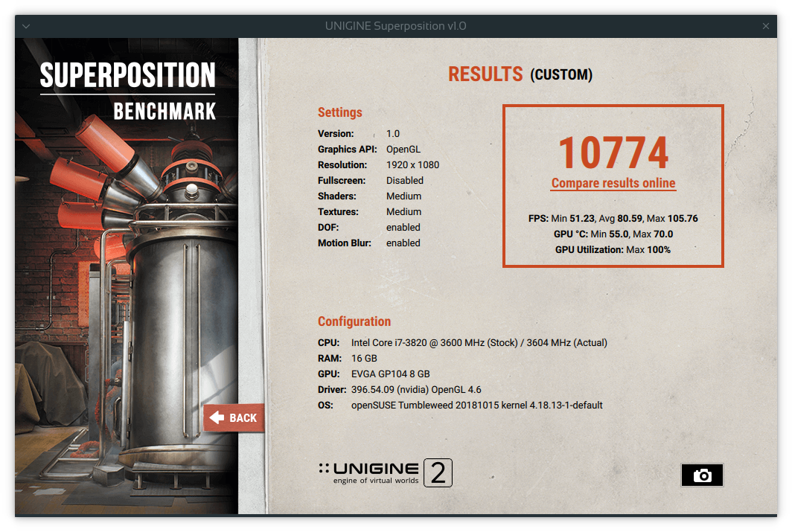Image resolution: width=792 pixels, height=532 pixels.
Task: Click the Settings section heading
Action: point(339,112)
